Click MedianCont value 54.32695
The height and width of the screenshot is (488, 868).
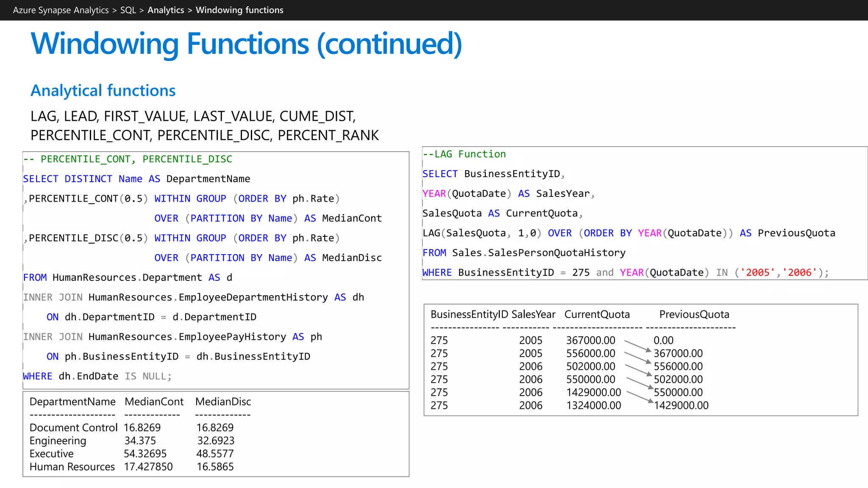[x=145, y=454]
